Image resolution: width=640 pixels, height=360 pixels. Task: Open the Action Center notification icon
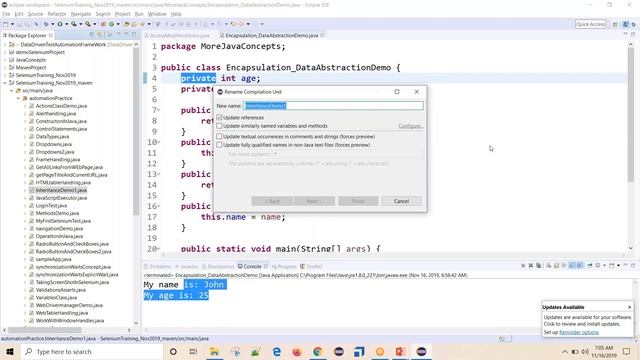click(x=627, y=351)
